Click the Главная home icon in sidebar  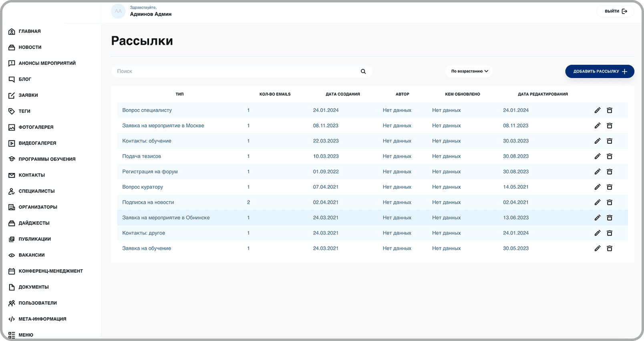[12, 31]
